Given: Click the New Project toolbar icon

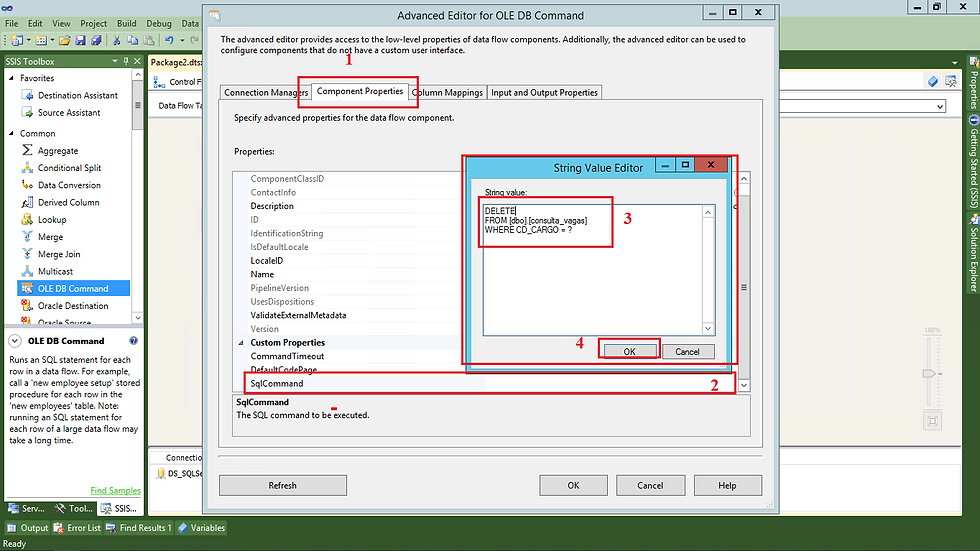Looking at the screenshot, I should pyautogui.click(x=18, y=41).
